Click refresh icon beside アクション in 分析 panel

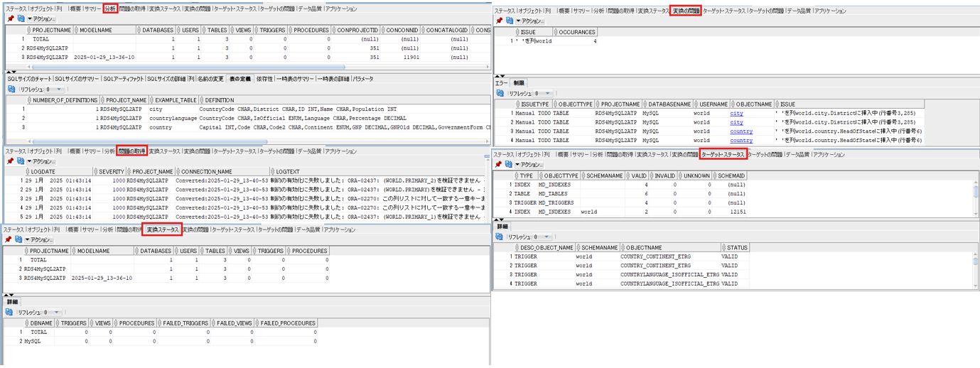point(21,19)
